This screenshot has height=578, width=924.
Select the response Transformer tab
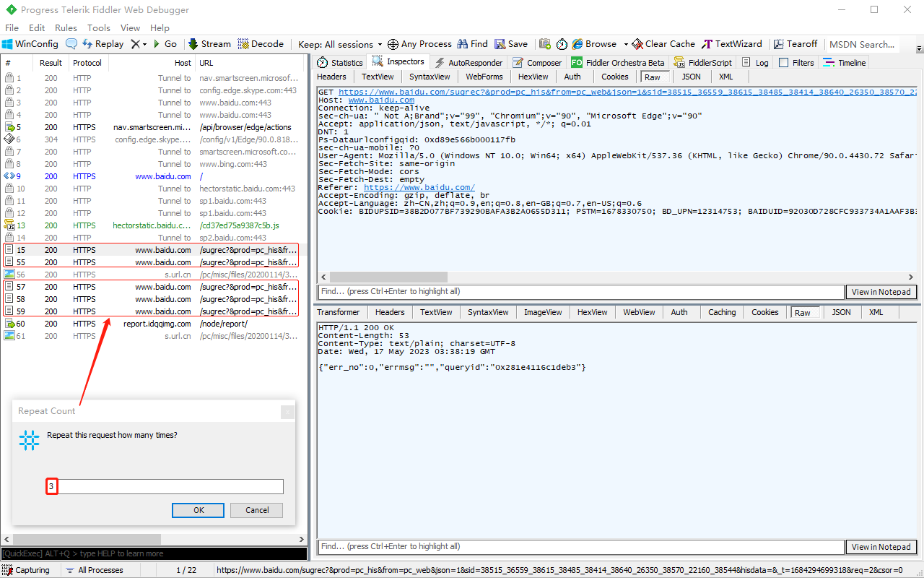click(338, 312)
